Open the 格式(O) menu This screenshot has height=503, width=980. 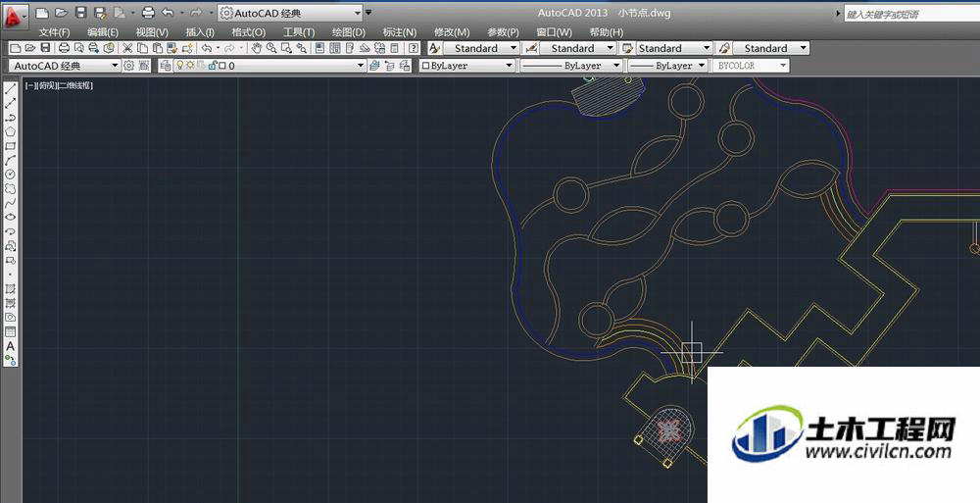click(248, 32)
